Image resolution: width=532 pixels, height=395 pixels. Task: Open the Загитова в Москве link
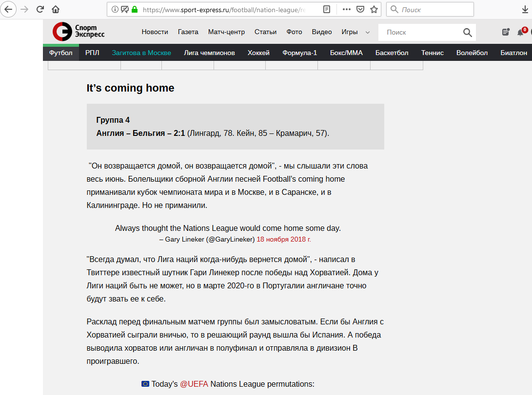[141, 53]
